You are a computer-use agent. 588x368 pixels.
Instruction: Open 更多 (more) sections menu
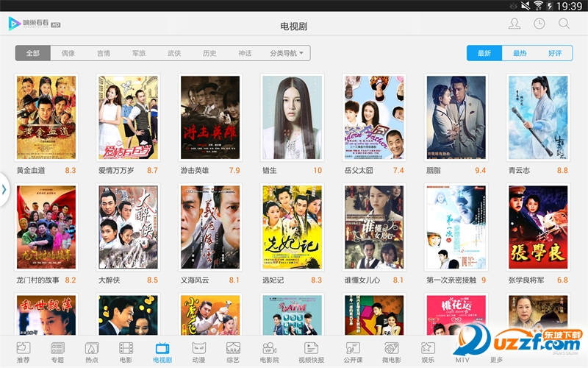tap(497, 353)
